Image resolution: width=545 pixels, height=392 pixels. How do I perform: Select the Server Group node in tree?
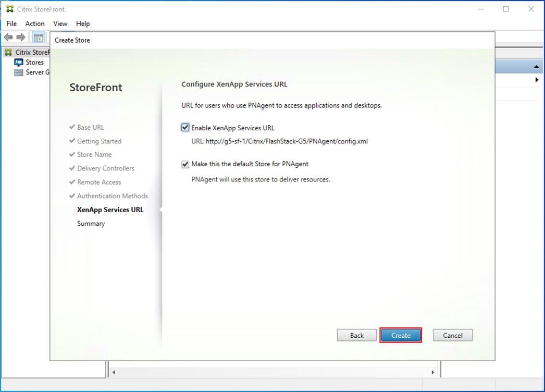(32, 72)
